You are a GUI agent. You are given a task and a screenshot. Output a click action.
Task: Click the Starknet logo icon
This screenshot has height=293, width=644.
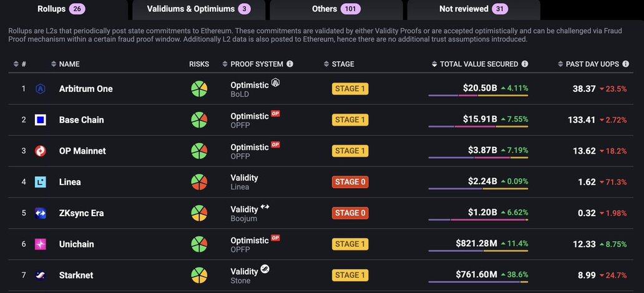coord(41,275)
